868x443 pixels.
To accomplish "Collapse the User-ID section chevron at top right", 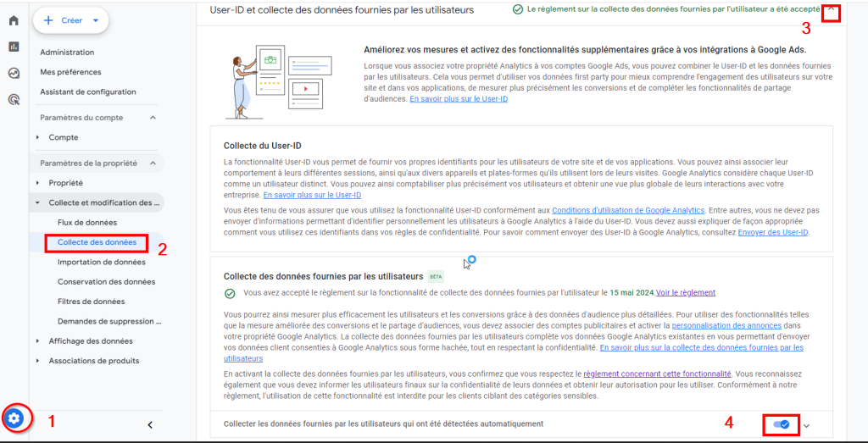I will [832, 11].
